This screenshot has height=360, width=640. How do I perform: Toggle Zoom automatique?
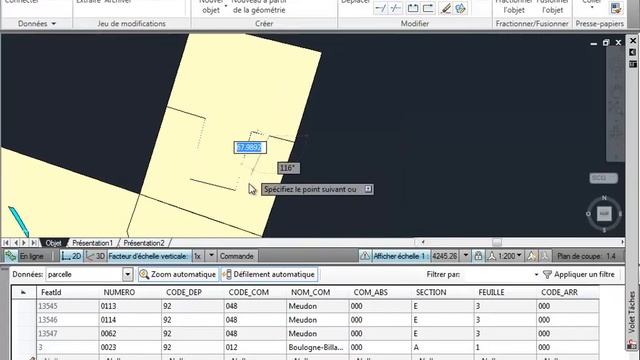(x=178, y=274)
